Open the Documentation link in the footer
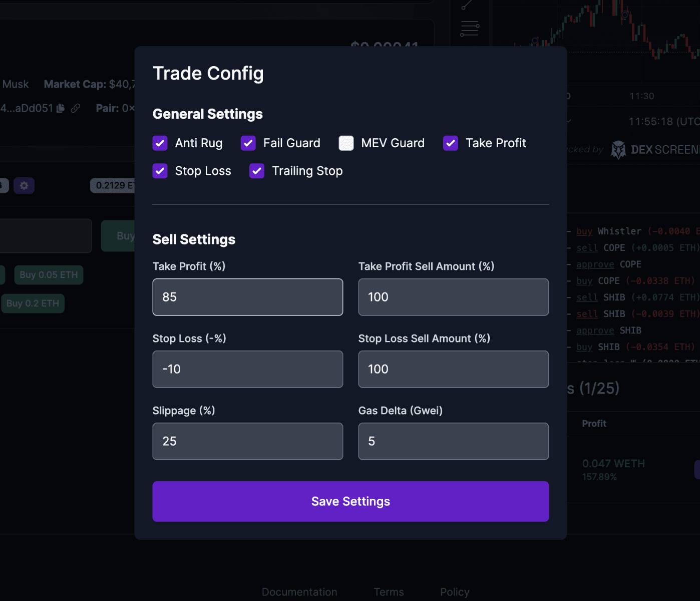The width and height of the screenshot is (700, 601). (299, 591)
